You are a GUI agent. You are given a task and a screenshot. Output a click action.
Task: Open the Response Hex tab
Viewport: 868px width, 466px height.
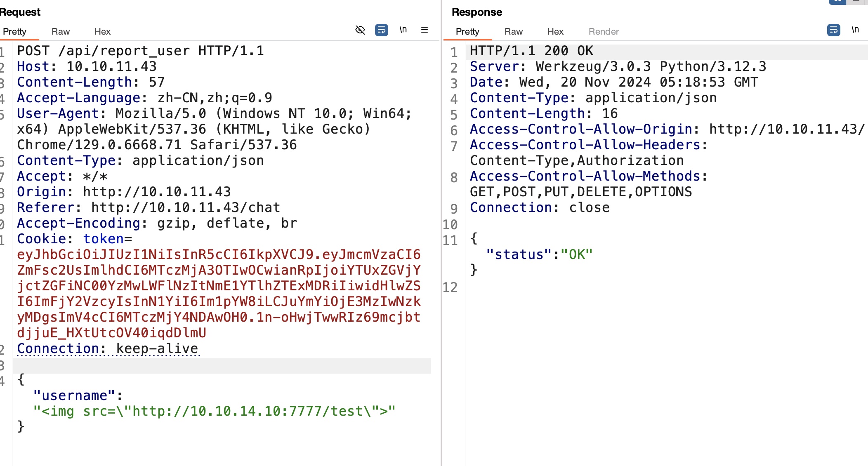(555, 32)
